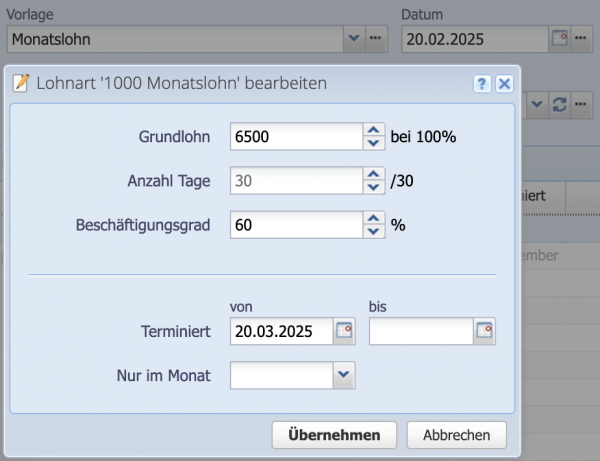Open calendar for Terminiert von date
Viewport: 600px width, 461px height.
[x=345, y=331]
